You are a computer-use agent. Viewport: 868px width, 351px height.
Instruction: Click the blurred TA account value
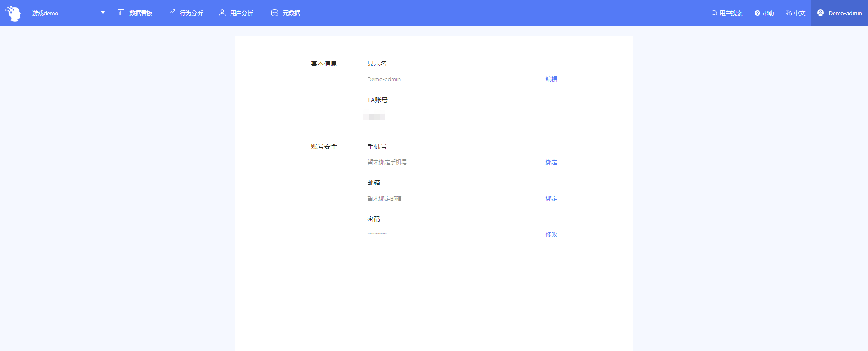pyautogui.click(x=374, y=117)
